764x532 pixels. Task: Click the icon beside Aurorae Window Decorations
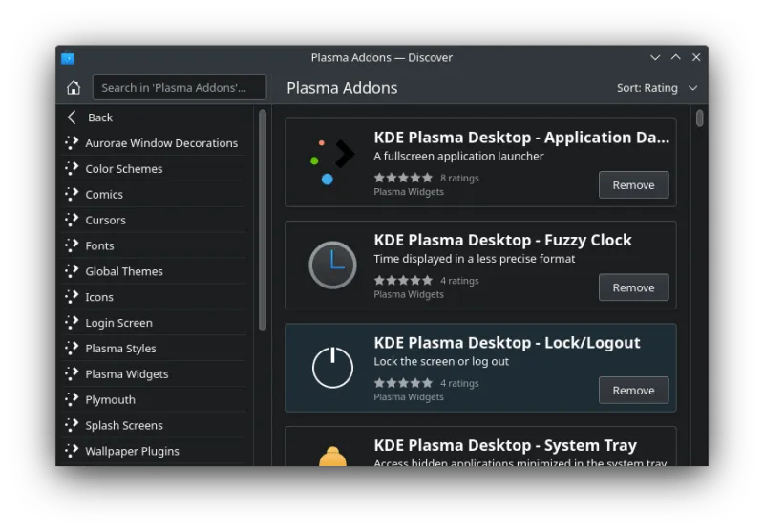(x=72, y=143)
